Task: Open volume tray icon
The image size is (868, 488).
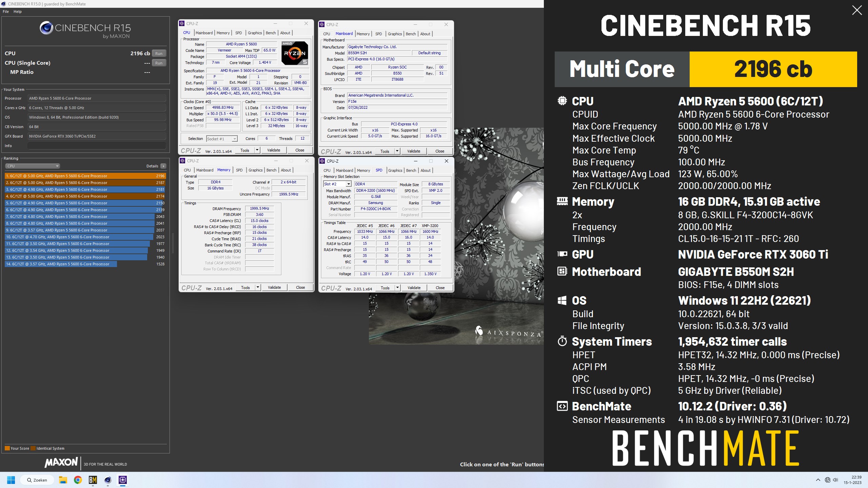Action: click(x=835, y=480)
